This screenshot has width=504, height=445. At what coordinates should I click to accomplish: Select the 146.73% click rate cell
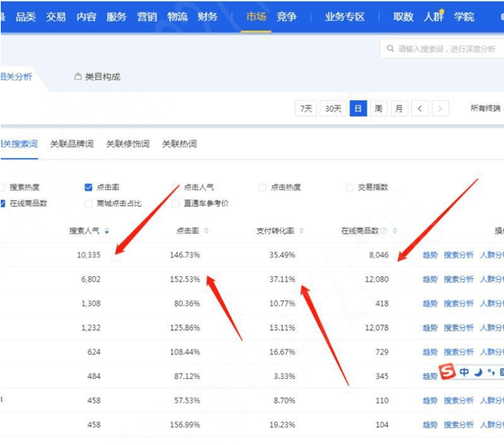point(184,255)
